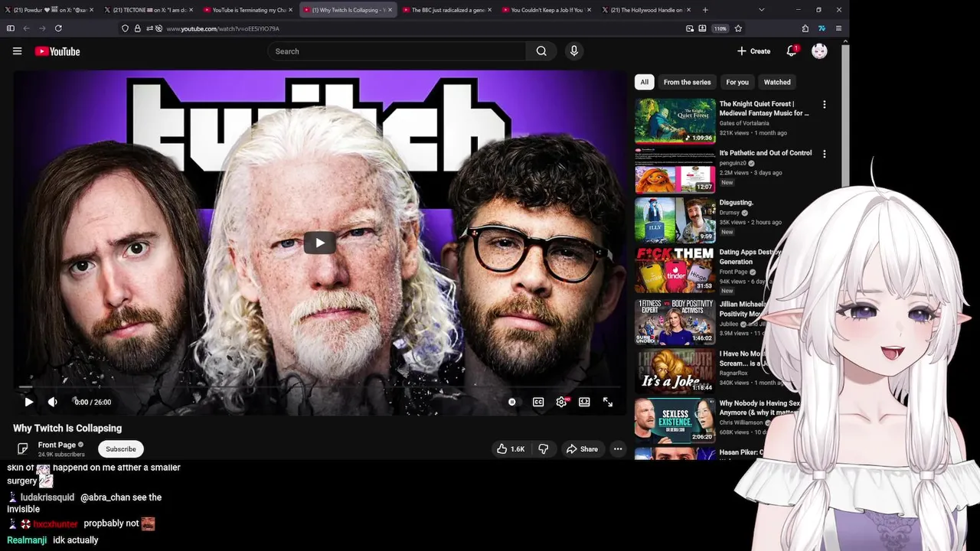Focus the YouTube search box
Viewport: 980px width, 551px height.
(397, 51)
